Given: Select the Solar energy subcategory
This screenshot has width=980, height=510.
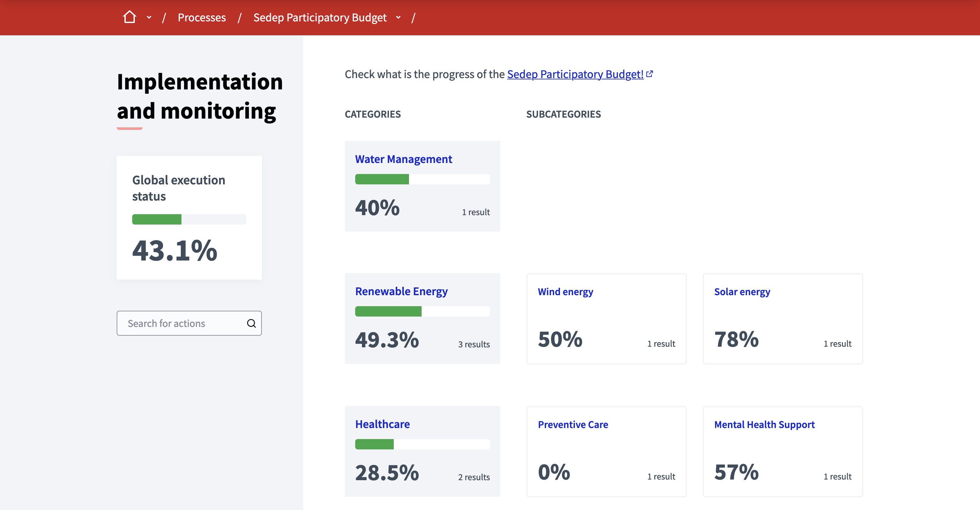Looking at the screenshot, I should [742, 292].
